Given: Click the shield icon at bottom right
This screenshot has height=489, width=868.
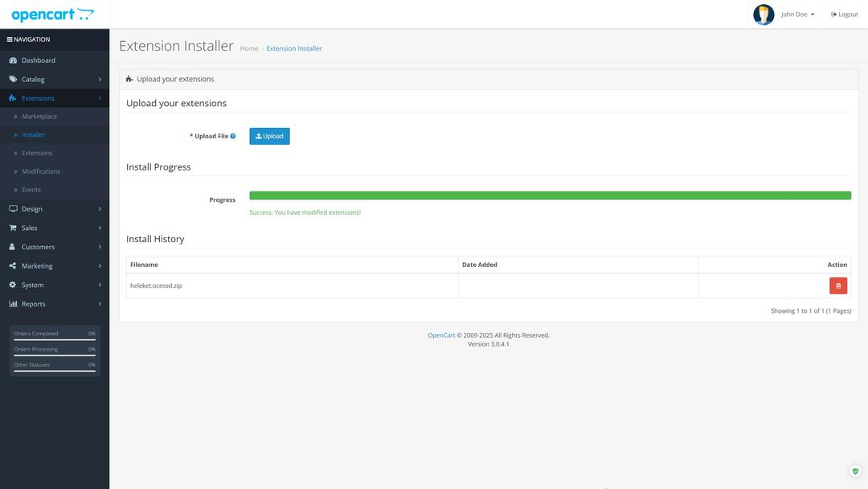Looking at the screenshot, I should point(855,471).
